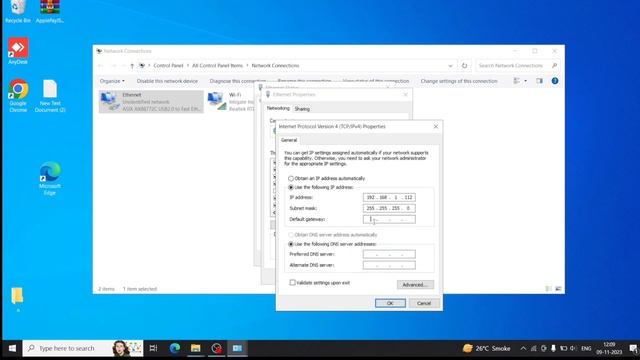The height and width of the screenshot is (360, 640).
Task: Click the search magnifier in Network Connections
Action: (554, 65)
